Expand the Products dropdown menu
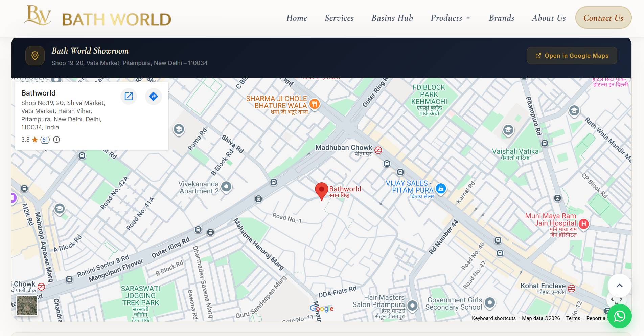The image size is (644, 336). (x=451, y=18)
